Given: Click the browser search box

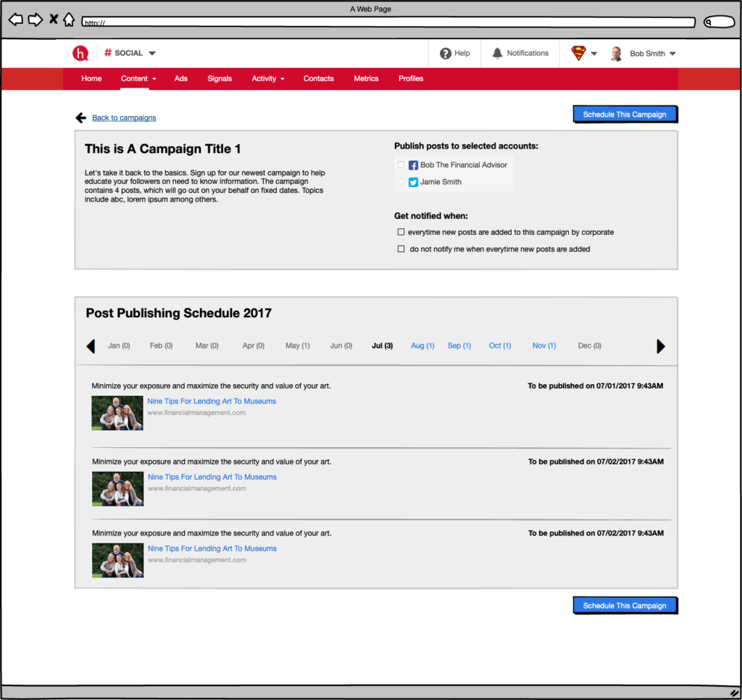Looking at the screenshot, I should [719, 22].
